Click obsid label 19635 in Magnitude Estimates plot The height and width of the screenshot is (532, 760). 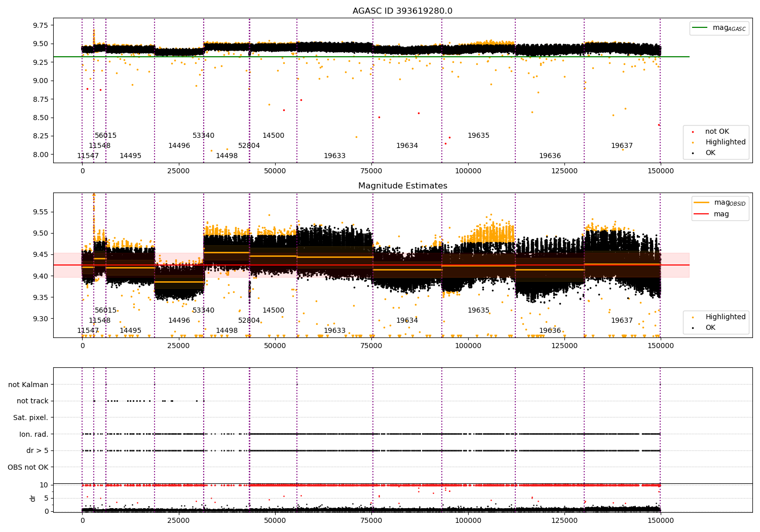coord(479,311)
